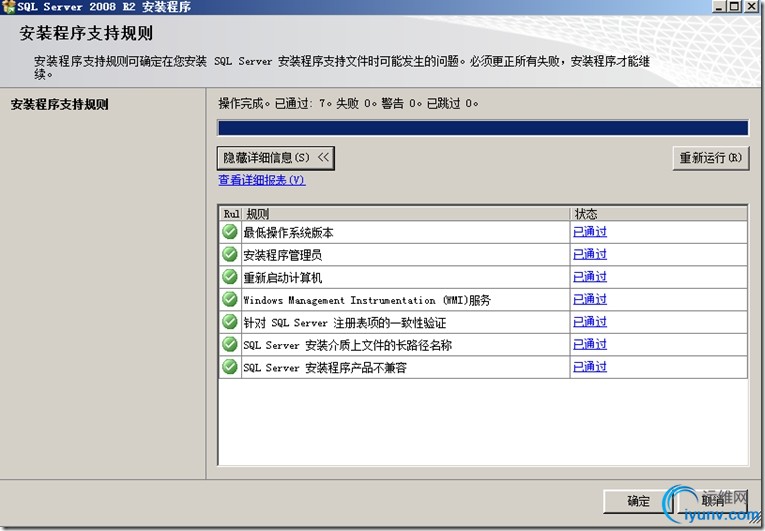Rerun the checks with 重新运行(R)
765x531 pixels.
pyautogui.click(x=711, y=158)
